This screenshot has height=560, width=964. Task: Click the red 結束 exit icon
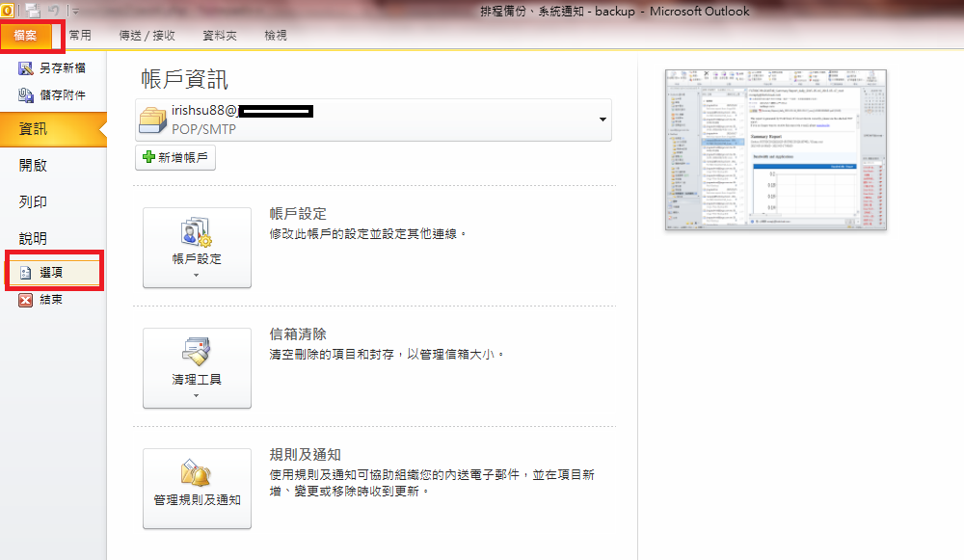(x=25, y=300)
